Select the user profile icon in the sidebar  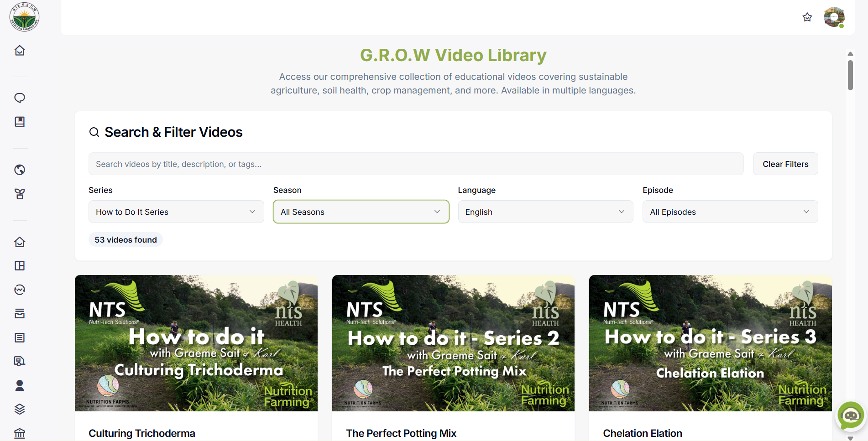pyautogui.click(x=20, y=385)
